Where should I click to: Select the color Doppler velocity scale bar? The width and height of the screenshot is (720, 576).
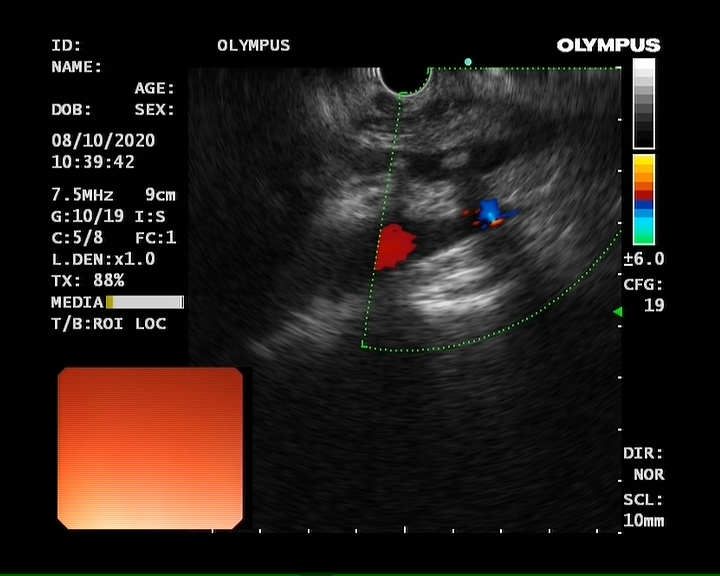click(644, 199)
